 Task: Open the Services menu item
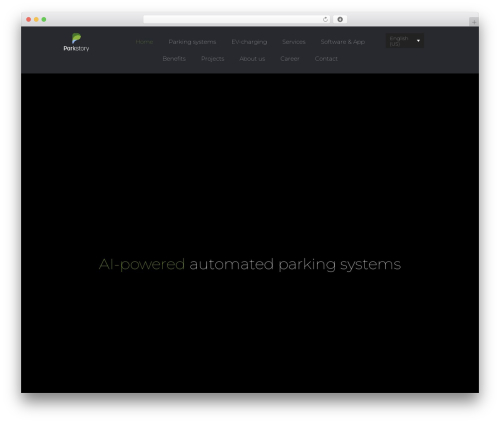[x=294, y=42]
